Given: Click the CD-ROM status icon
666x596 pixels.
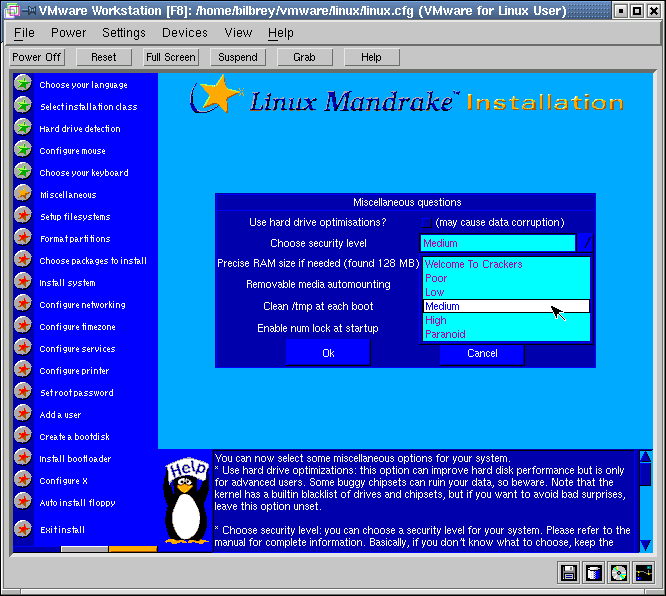Looking at the screenshot, I should 619,573.
